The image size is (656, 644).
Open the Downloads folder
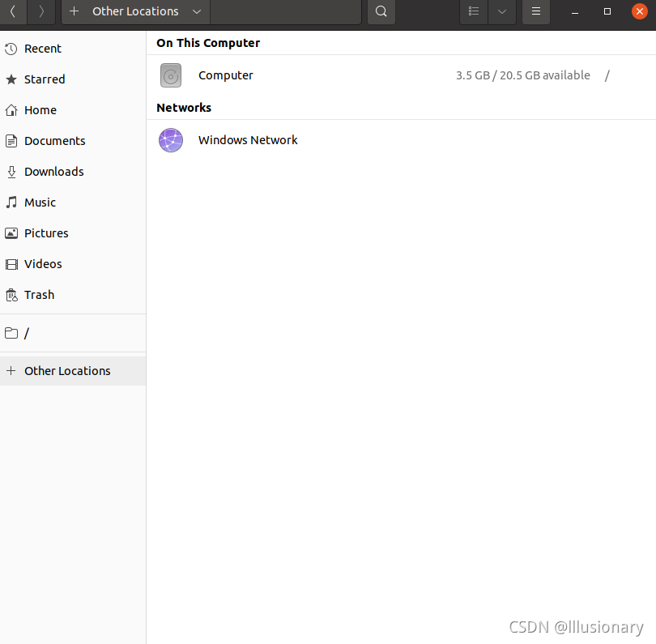click(x=54, y=171)
